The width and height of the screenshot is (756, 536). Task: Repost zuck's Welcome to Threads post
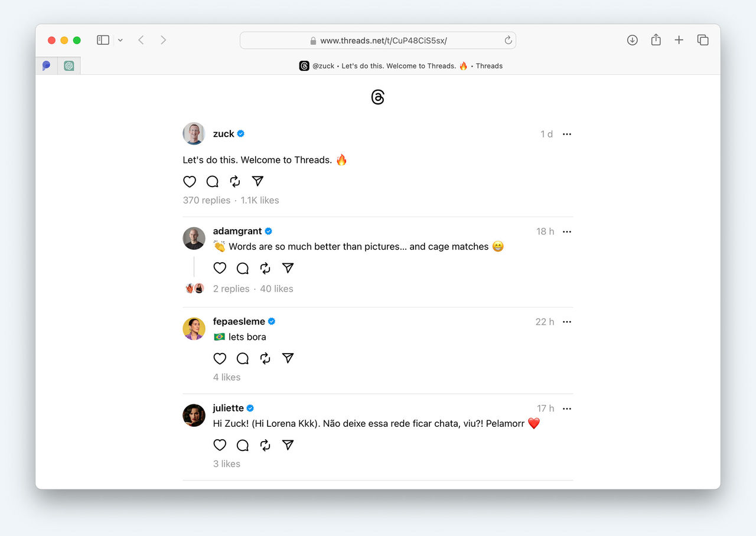[x=235, y=182]
